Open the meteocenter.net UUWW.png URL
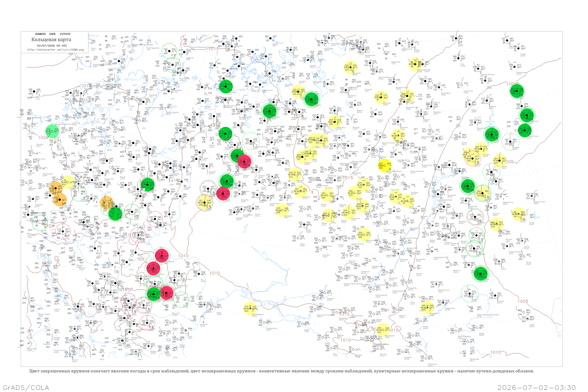 pyautogui.click(x=55, y=50)
